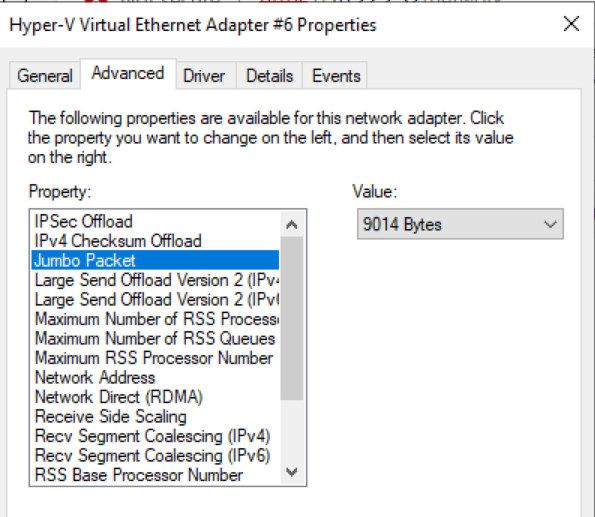Switch to the Events tab
The height and width of the screenshot is (517, 595).
coord(335,76)
